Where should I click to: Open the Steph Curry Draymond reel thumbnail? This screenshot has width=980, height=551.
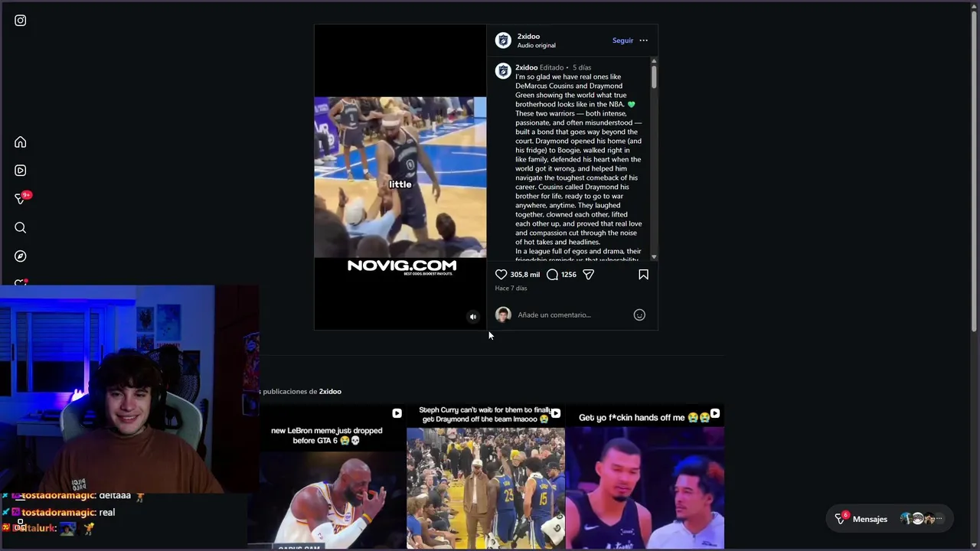[485, 477]
